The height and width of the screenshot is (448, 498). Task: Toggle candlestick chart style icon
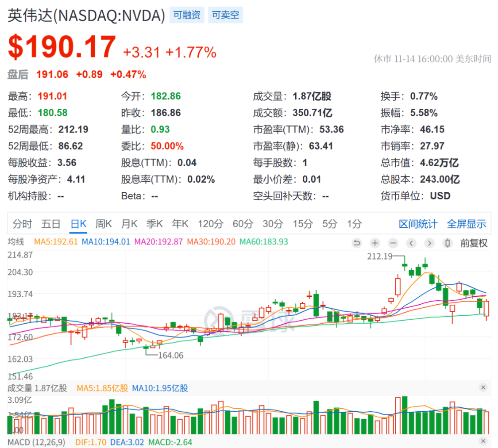point(448,243)
